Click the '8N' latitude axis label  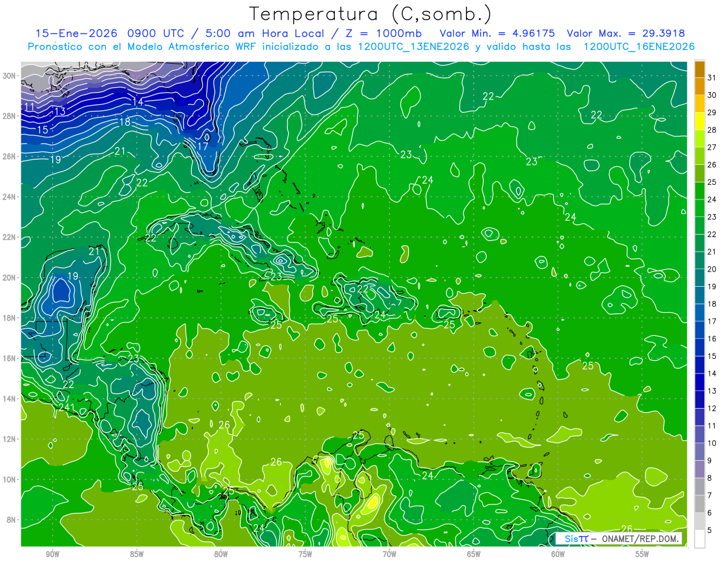click(x=12, y=520)
